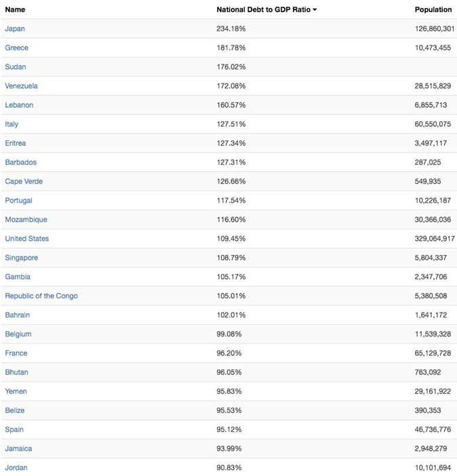Select the Eritrea link
Viewport: 457px width, 476px height.
pyautogui.click(x=16, y=143)
